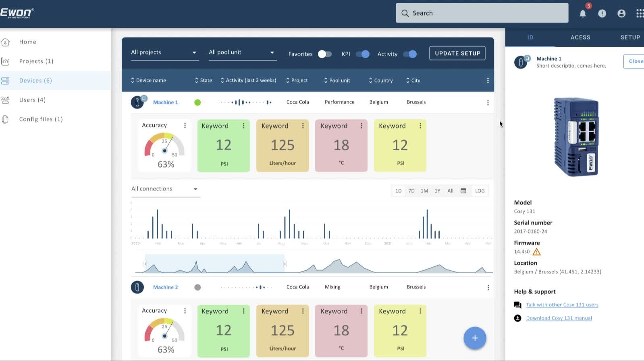This screenshot has height=361, width=644.
Task: Click the blue add floating button
Action: (x=475, y=338)
